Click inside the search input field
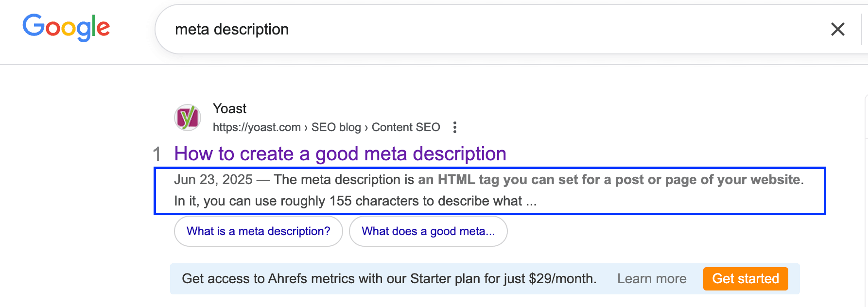 pyautogui.click(x=340, y=29)
